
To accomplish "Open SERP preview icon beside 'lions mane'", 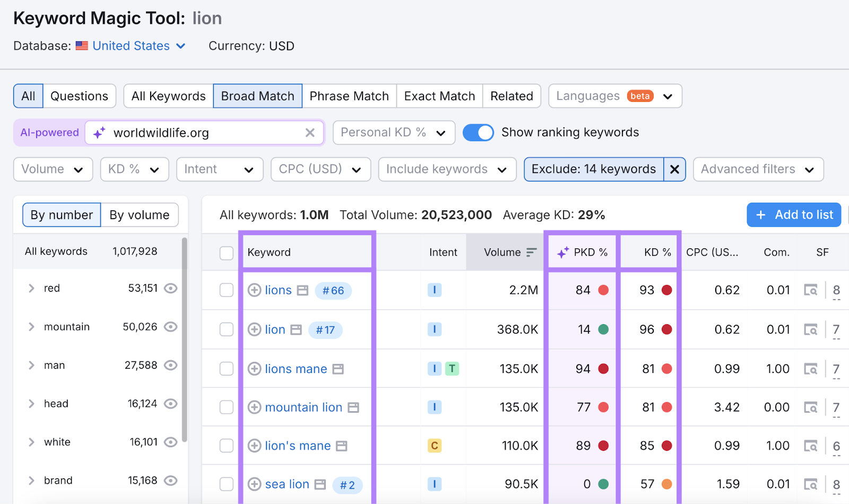I will pyautogui.click(x=338, y=369).
